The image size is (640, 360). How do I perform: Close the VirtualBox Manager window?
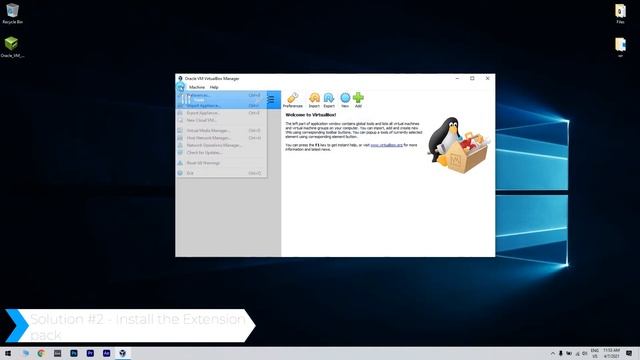(487, 78)
